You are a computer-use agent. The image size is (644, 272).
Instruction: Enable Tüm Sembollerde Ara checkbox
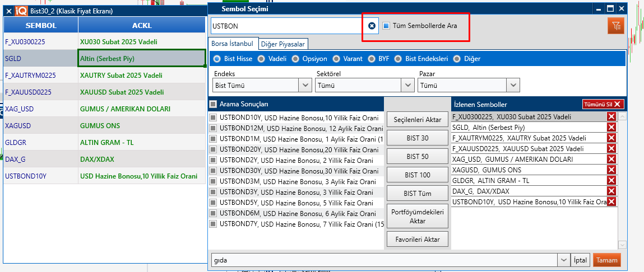point(386,26)
